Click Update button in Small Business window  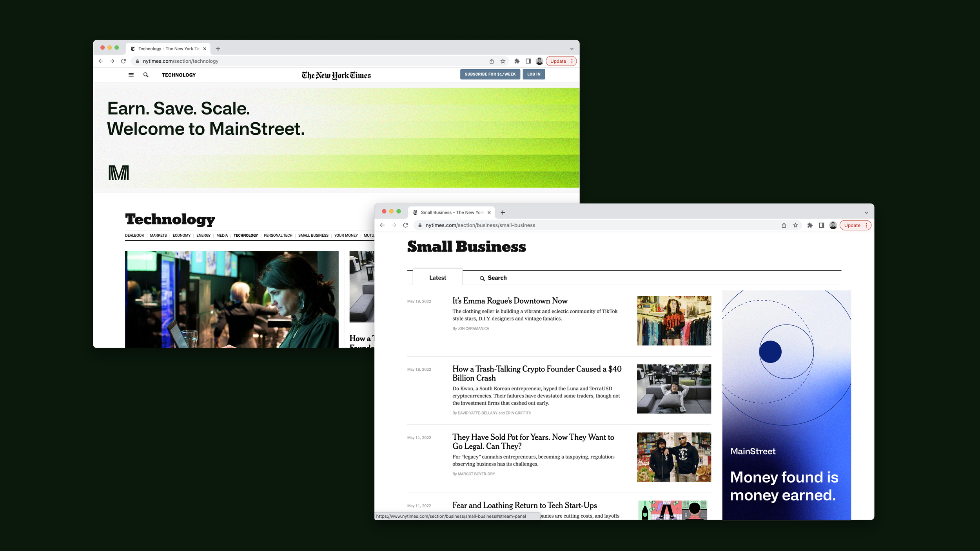coord(852,225)
